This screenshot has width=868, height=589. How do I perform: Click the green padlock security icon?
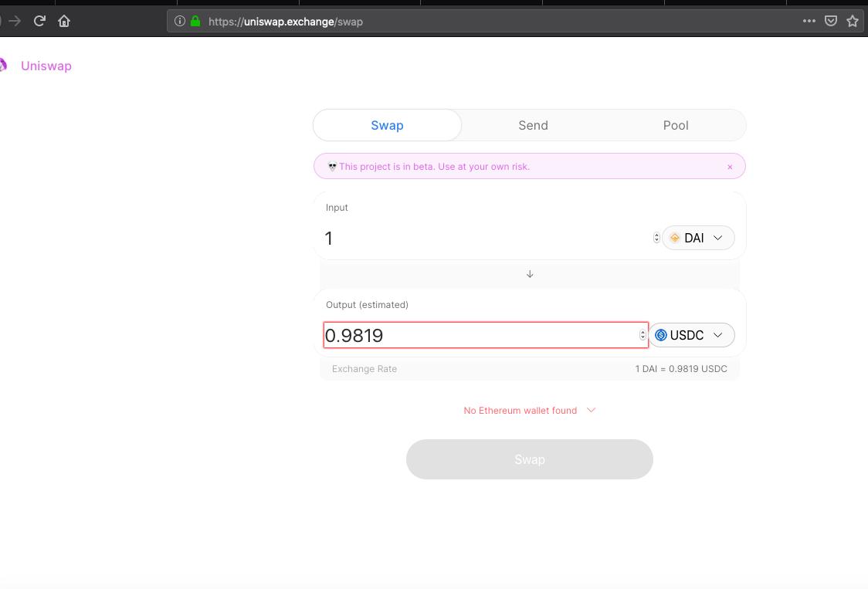[195, 21]
